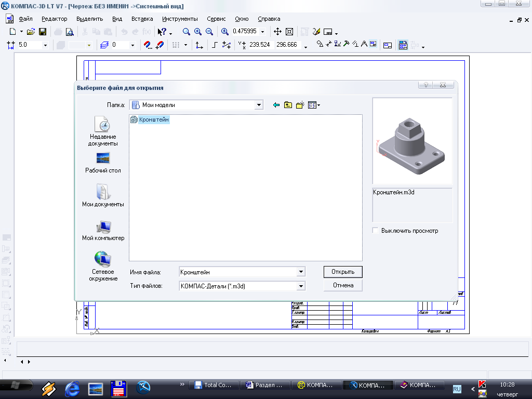Click the pan (move view) icon
532x399 pixels.
point(277,32)
